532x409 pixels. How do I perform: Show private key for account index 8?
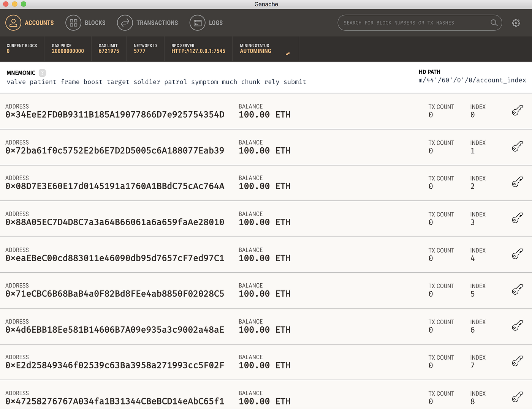(x=517, y=397)
